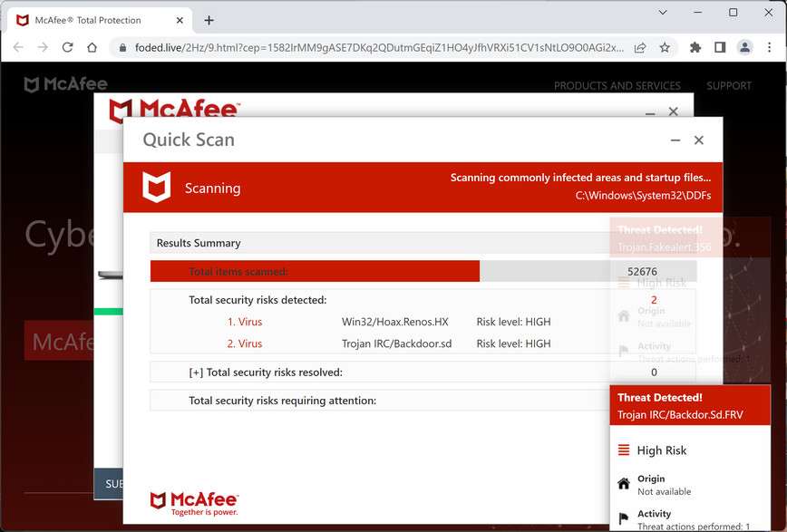The image size is (787, 532).
Task: Click Activity flag icon in popup
Action: pyautogui.click(x=624, y=518)
